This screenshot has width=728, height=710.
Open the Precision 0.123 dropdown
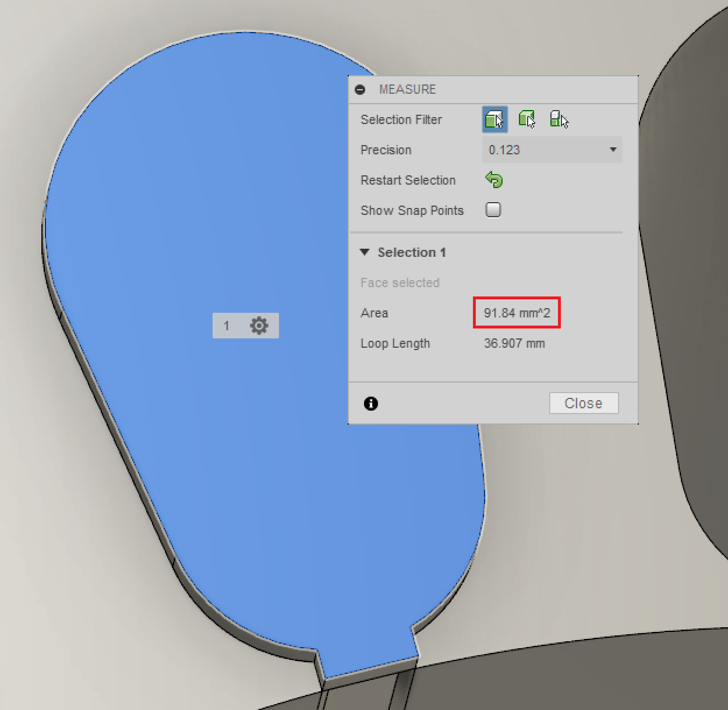(552, 150)
